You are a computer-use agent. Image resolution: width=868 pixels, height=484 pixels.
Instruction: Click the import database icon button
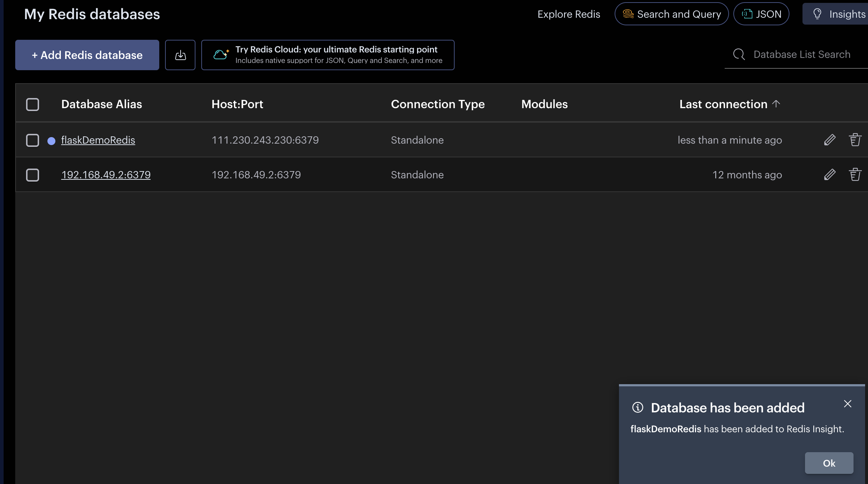coord(180,55)
